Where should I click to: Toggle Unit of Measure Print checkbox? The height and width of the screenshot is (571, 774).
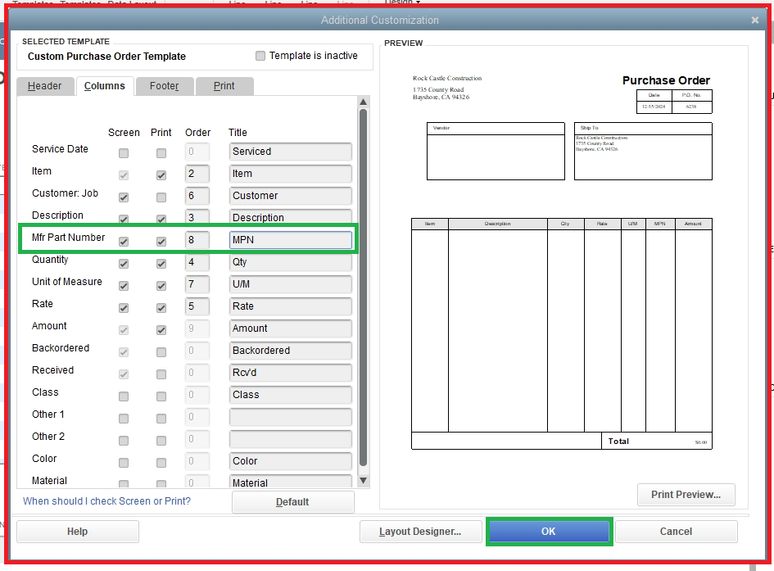point(161,286)
